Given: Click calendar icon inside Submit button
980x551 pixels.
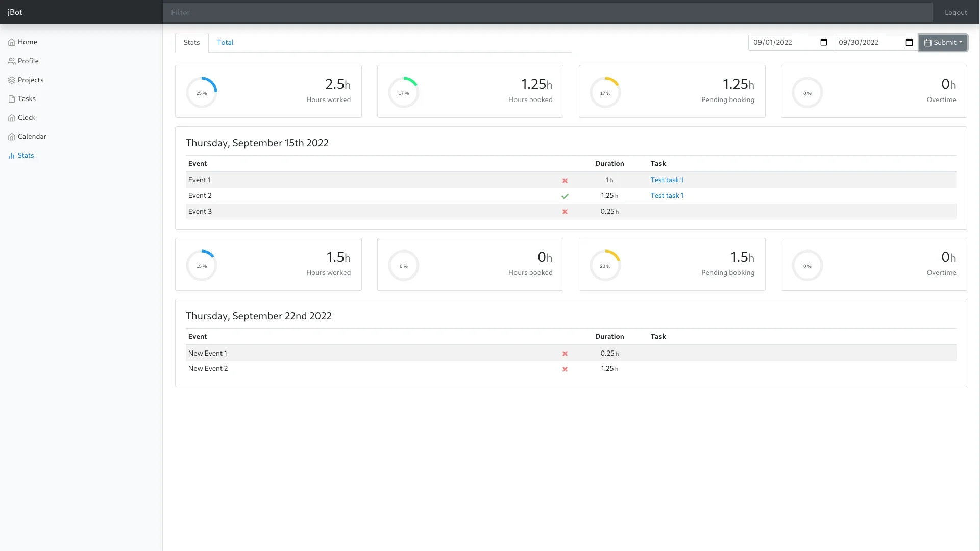Looking at the screenshot, I should click(928, 43).
